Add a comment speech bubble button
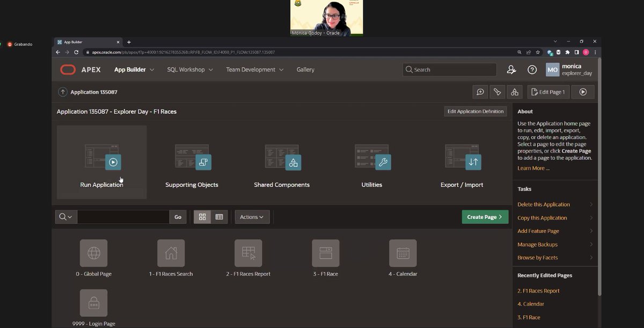The width and height of the screenshot is (644, 328). pyautogui.click(x=480, y=92)
